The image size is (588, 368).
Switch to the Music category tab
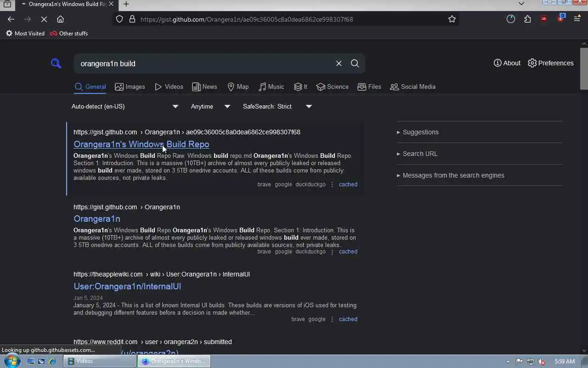pyautogui.click(x=271, y=86)
